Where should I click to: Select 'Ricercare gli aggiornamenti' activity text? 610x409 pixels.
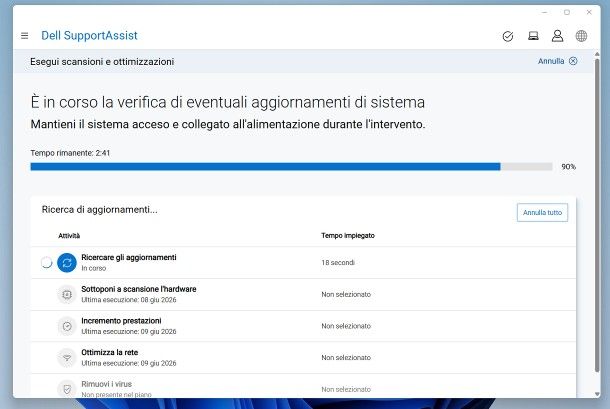pyautogui.click(x=129, y=257)
